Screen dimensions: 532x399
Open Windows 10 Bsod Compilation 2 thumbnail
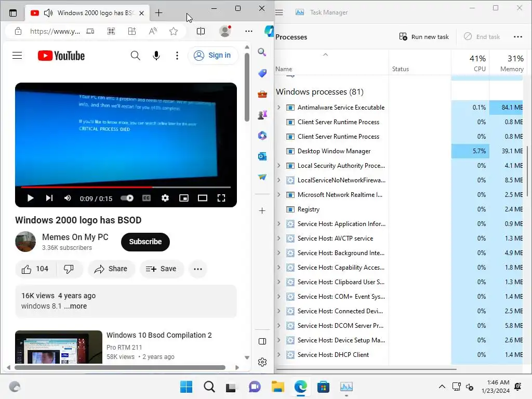(59, 347)
